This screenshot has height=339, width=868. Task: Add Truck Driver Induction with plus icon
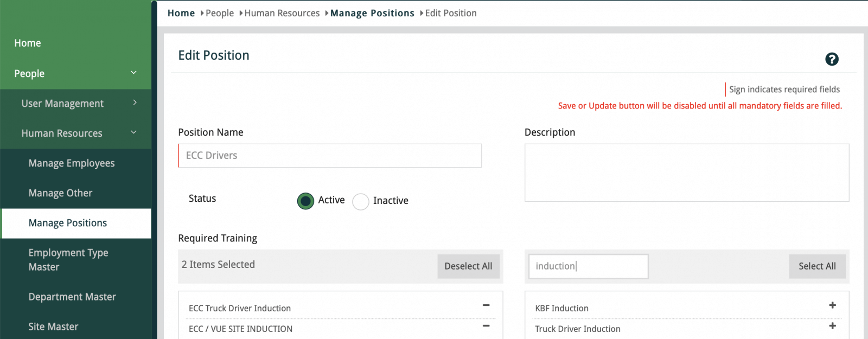point(832,326)
